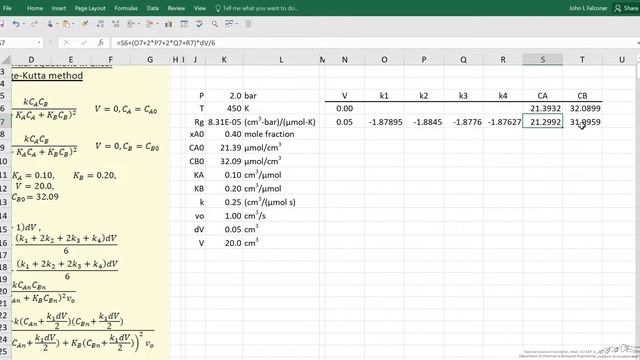This screenshot has height=360, width=640.
Task: Click the Redo icon in Quick Access Toolbar
Action: [x=34, y=24]
